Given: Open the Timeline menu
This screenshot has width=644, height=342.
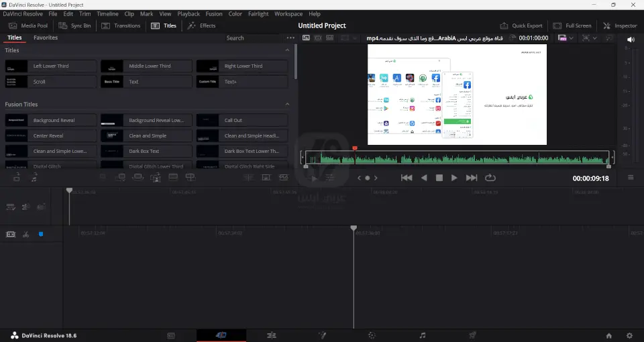Looking at the screenshot, I should (x=107, y=13).
